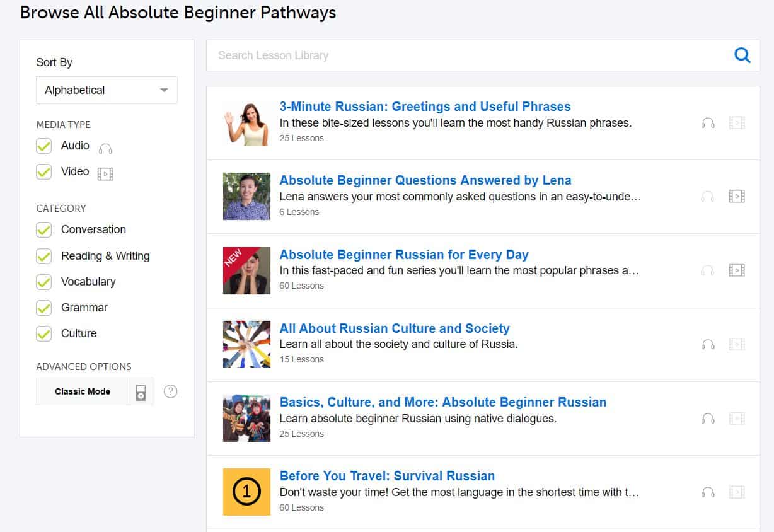Click video icon for Russian for Every Day
The image size is (774, 532).
point(736,270)
